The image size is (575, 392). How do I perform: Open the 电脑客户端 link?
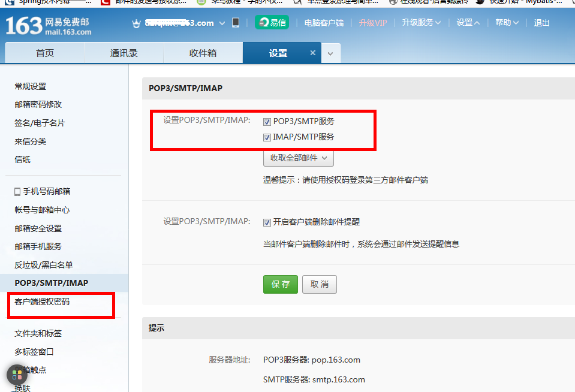pos(324,23)
